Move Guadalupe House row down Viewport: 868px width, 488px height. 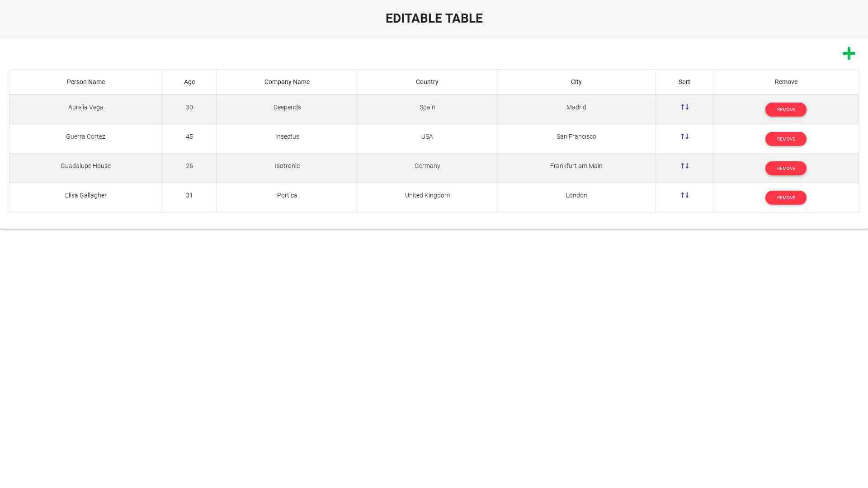687,166
